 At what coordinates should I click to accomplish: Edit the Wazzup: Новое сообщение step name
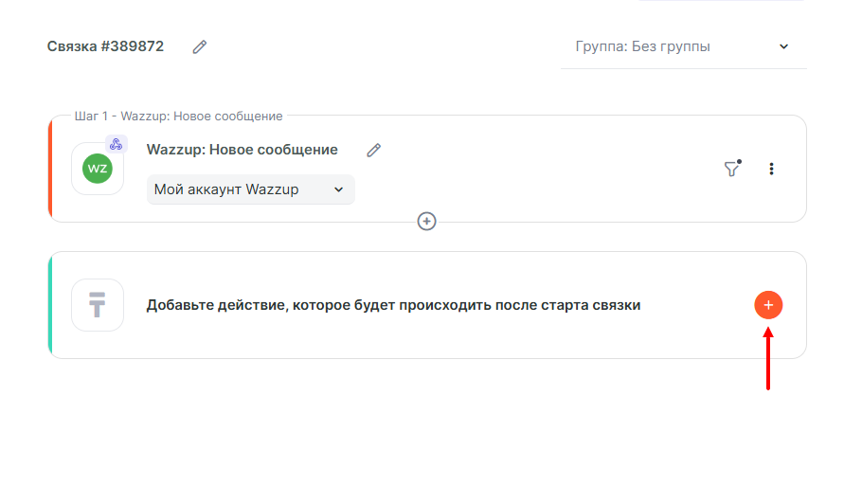pos(374,150)
